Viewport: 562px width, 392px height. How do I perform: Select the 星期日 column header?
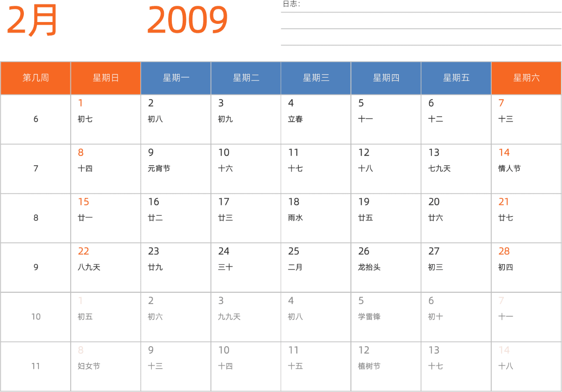(x=106, y=78)
